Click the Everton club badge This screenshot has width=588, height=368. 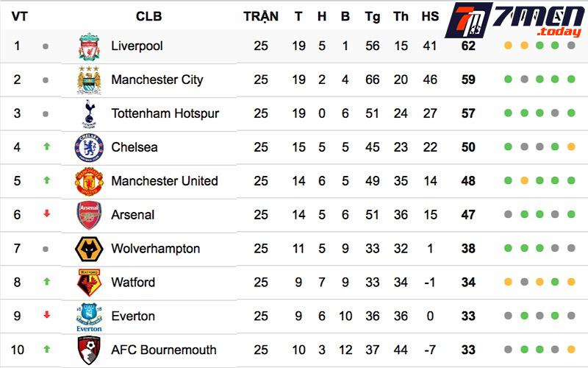point(89,317)
